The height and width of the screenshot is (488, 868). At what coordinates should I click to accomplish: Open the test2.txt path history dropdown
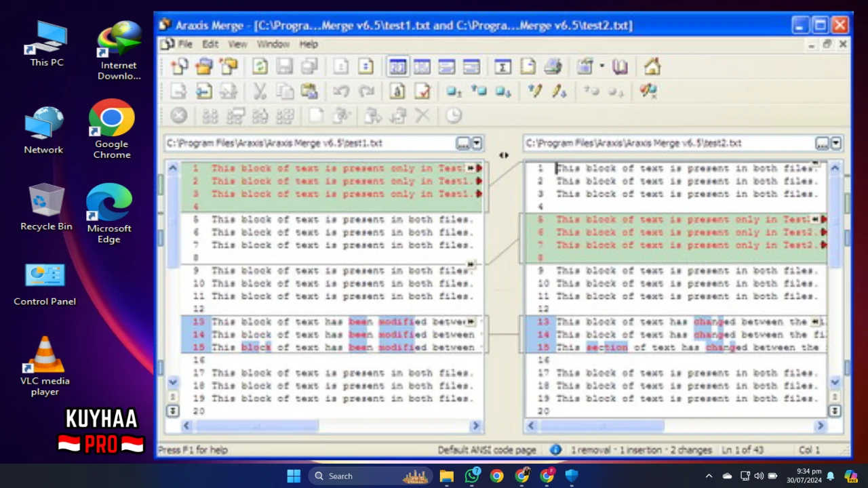tap(836, 143)
